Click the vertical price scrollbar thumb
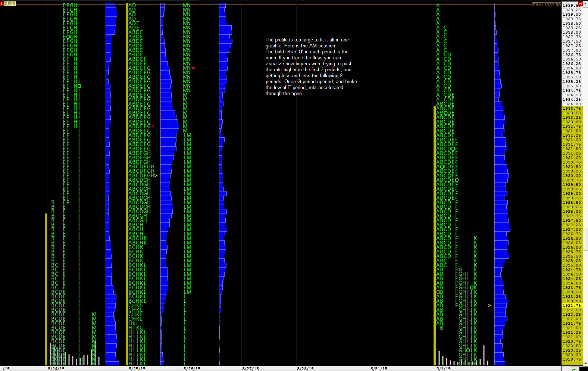The image size is (588, 371). [x=586, y=240]
